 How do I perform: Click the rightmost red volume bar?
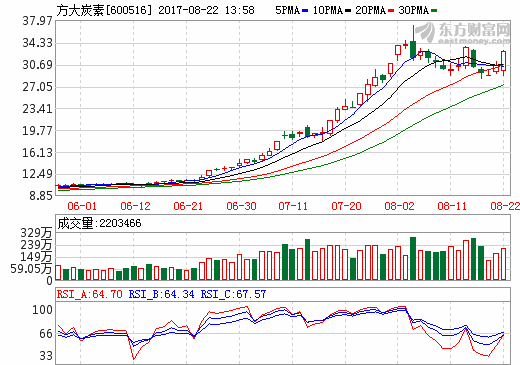[503, 264]
